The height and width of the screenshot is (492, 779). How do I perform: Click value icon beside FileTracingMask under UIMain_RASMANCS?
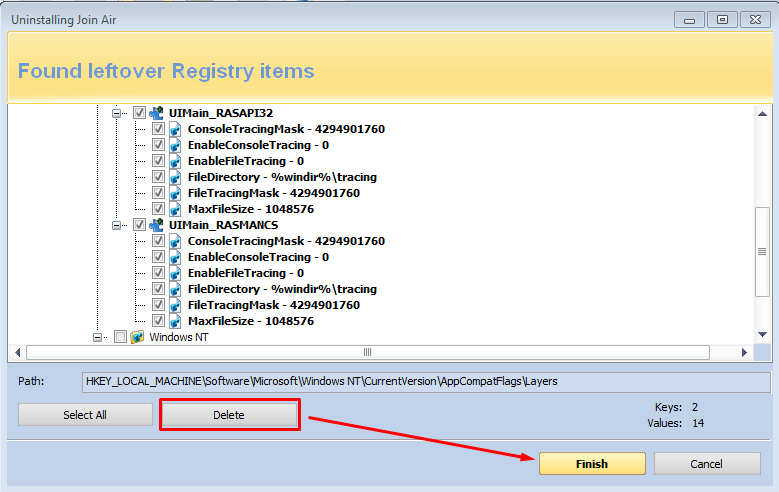click(x=175, y=305)
